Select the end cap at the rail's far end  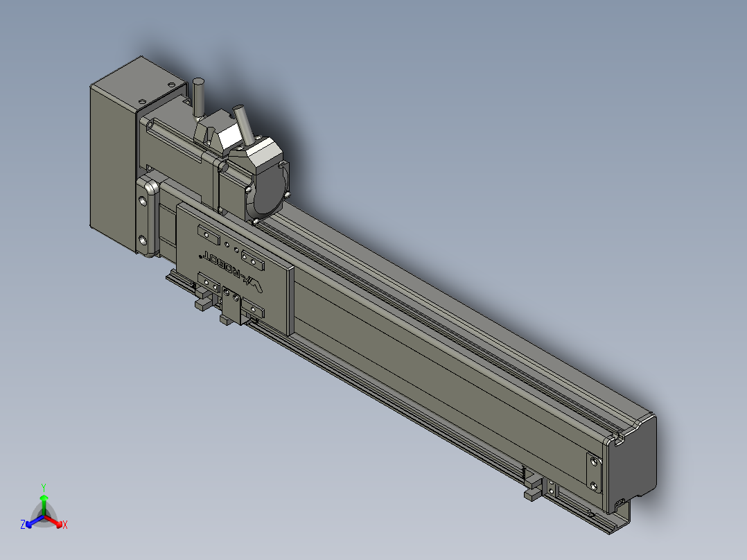coord(631,462)
